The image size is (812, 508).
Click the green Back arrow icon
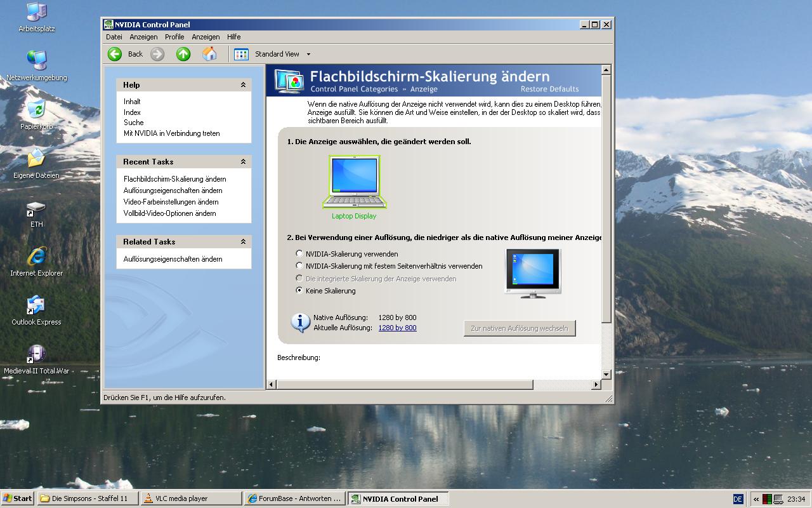[x=115, y=54]
